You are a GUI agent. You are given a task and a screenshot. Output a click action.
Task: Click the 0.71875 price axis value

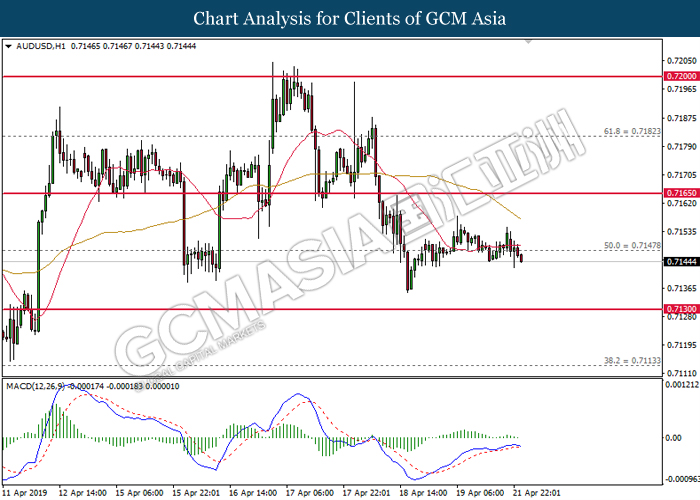coord(681,118)
